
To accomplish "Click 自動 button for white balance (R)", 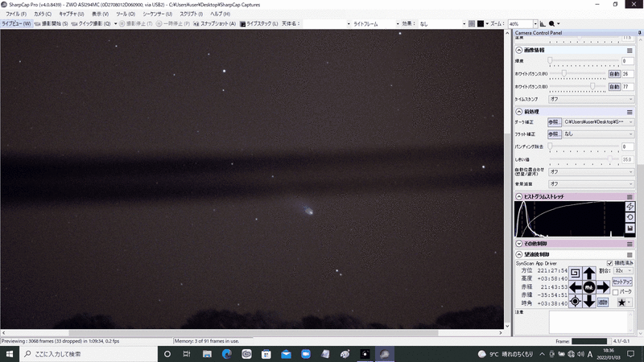I will click(614, 74).
